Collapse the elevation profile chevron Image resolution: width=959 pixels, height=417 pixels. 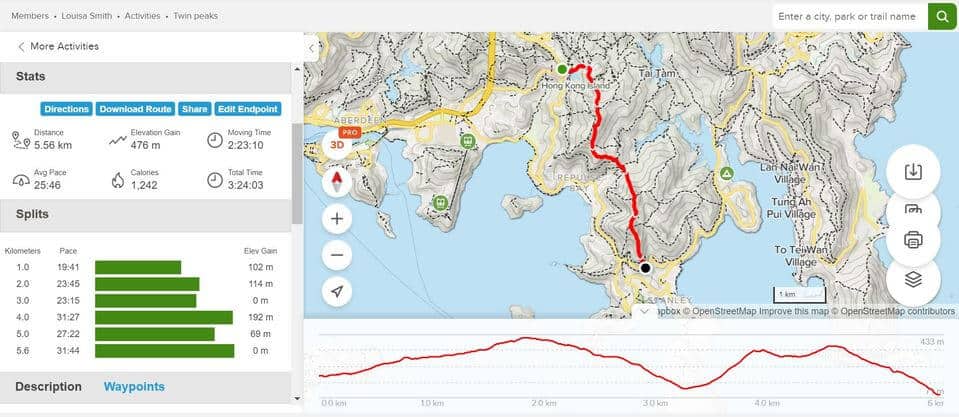(x=644, y=312)
